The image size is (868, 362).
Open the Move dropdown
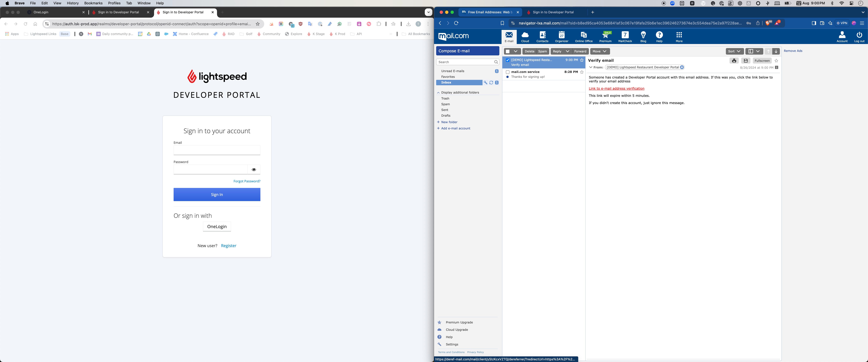(599, 51)
